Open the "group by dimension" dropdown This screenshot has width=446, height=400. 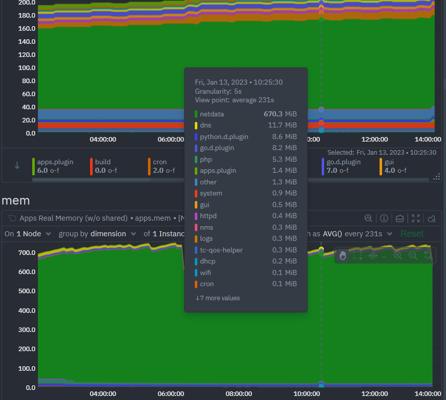(x=97, y=234)
